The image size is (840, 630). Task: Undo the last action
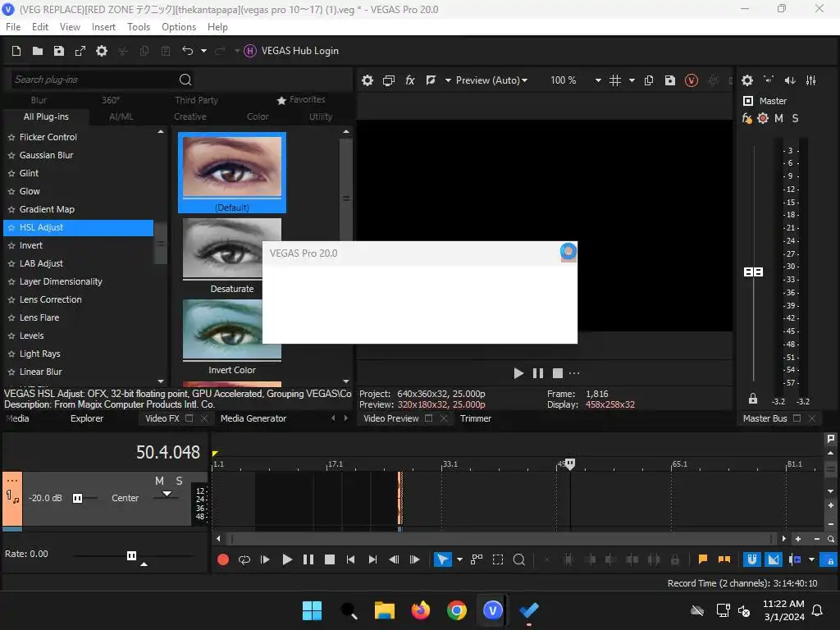coord(188,51)
